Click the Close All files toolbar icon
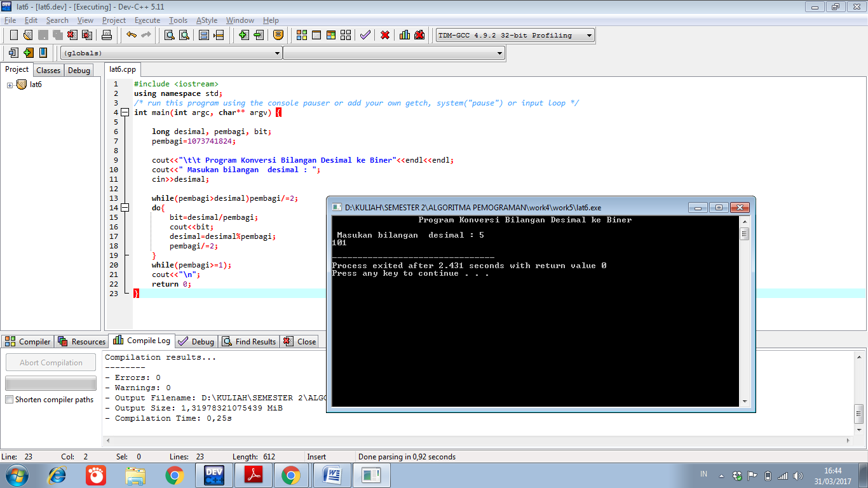The image size is (868, 488). coord(87,35)
